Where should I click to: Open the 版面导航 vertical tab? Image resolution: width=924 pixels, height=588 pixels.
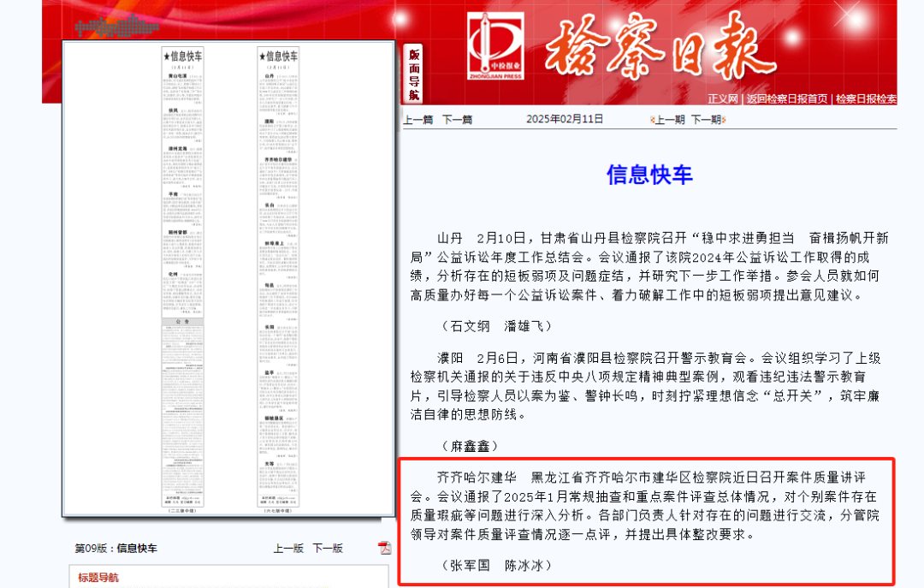[x=414, y=74]
